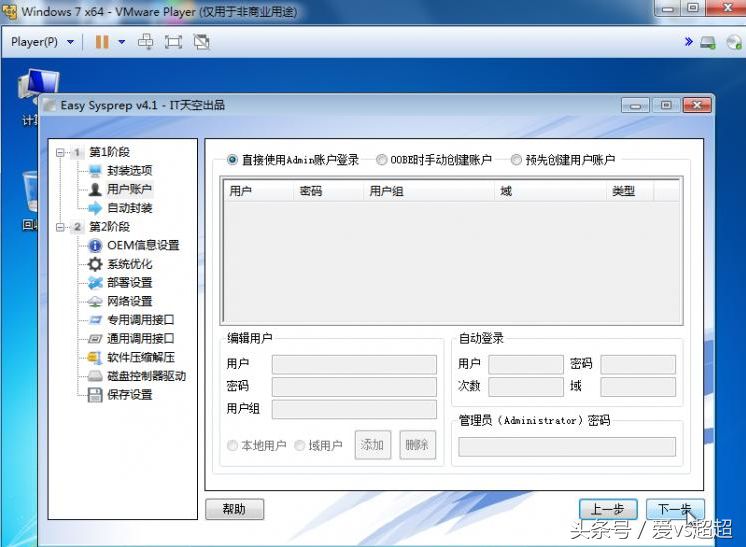Select the 本地用户 radio button
The height and width of the screenshot is (547, 746).
pos(232,446)
